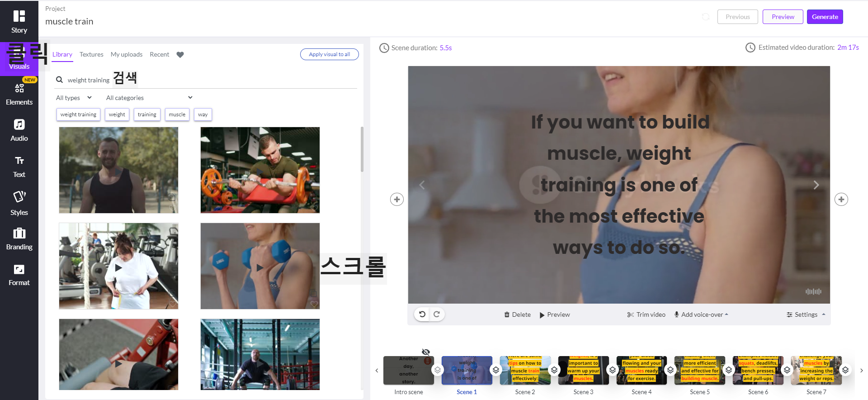Select the 'muscle' keyword tag

pos(177,114)
